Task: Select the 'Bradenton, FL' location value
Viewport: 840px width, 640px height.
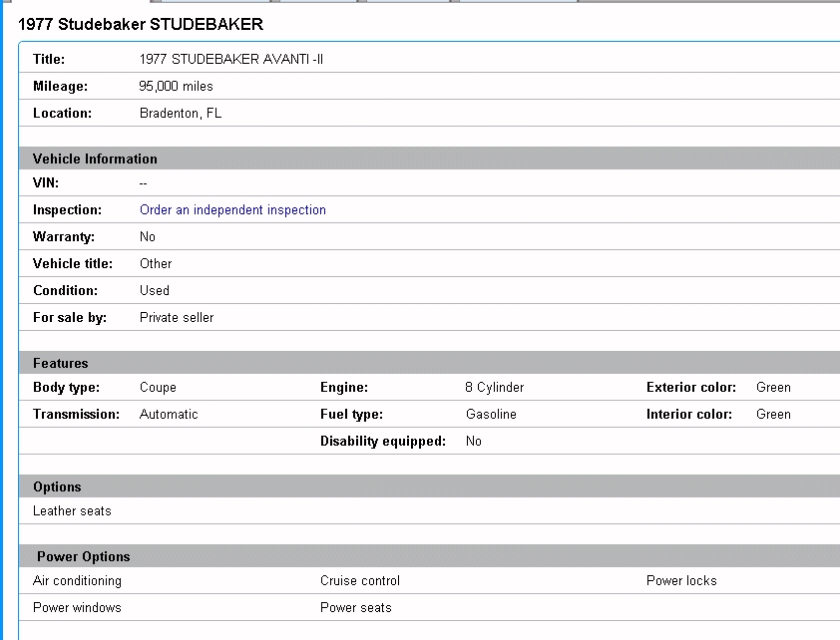Action: tap(181, 113)
